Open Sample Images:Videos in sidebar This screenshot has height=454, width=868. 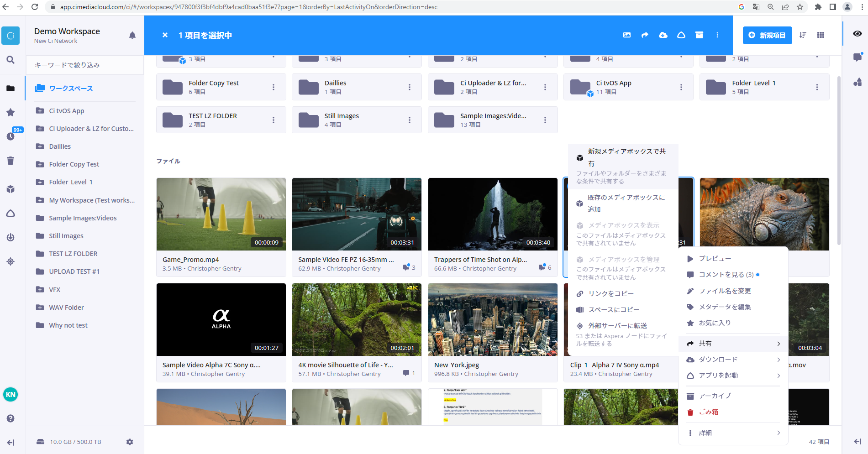[x=83, y=218]
